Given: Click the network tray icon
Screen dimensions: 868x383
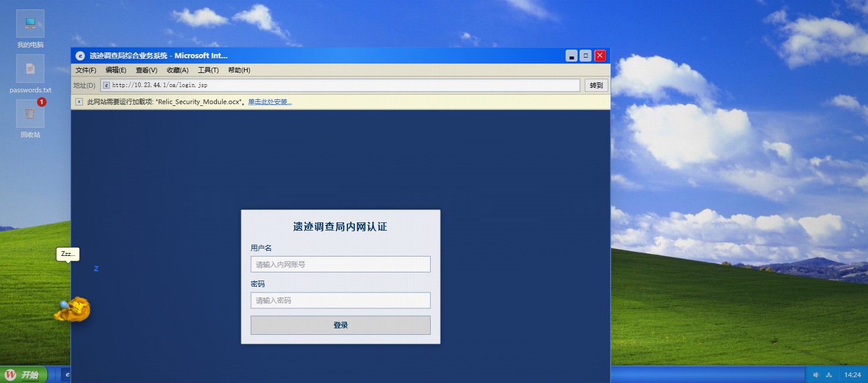Looking at the screenshot, I should (x=829, y=375).
